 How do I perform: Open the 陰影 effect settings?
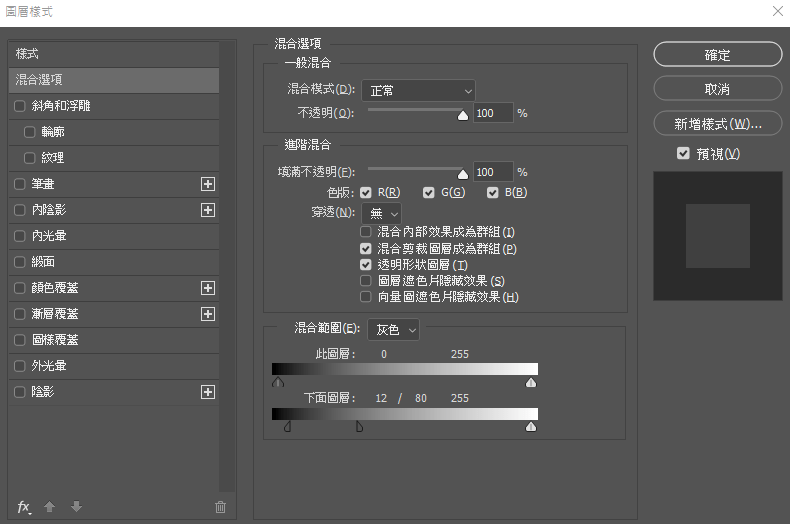[x=43, y=392]
